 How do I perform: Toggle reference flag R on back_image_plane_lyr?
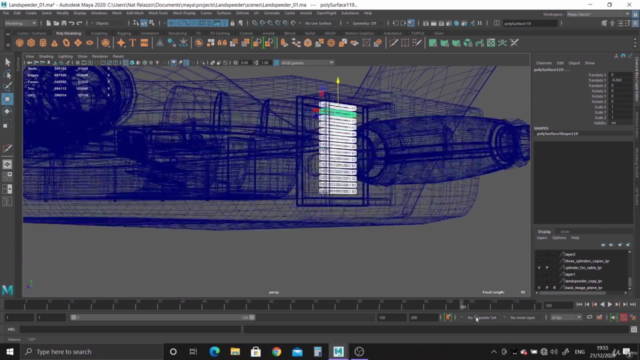point(554,288)
